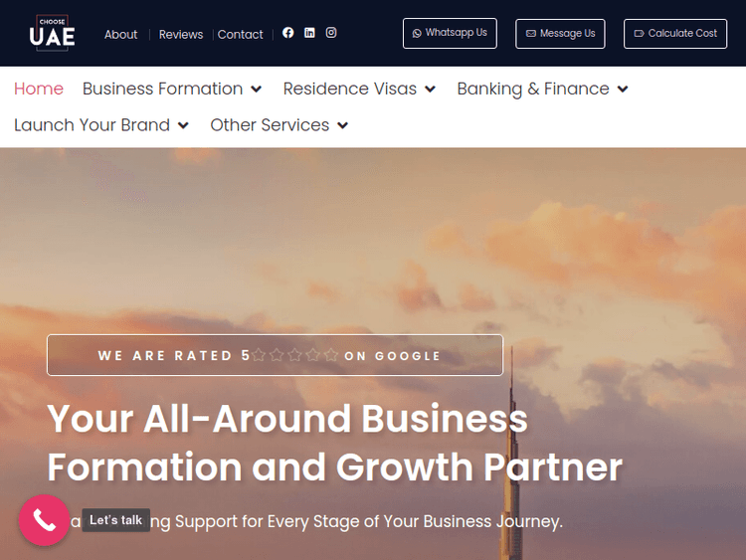Open the Facebook page icon

(x=287, y=33)
